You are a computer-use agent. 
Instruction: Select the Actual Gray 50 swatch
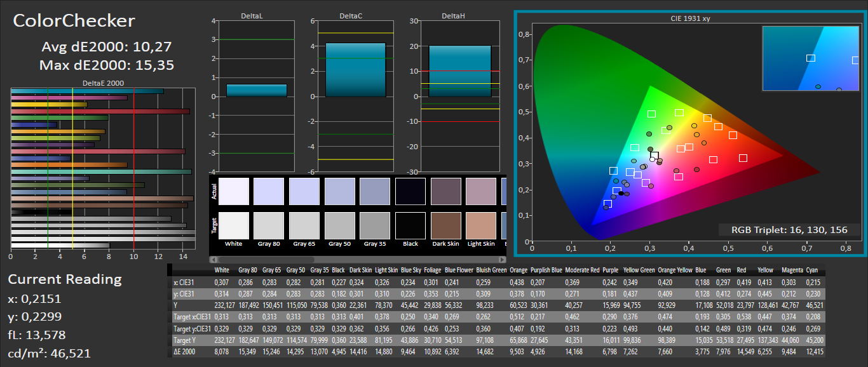(x=339, y=190)
